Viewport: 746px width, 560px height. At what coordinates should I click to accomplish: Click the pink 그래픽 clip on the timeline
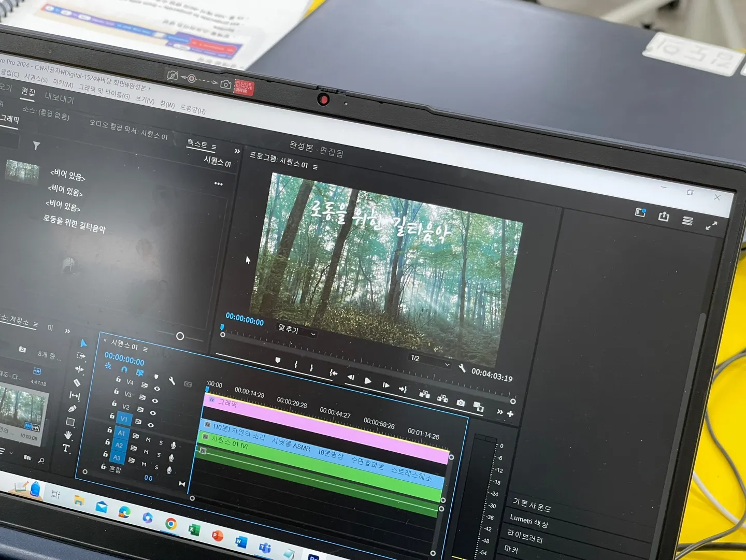326,427
